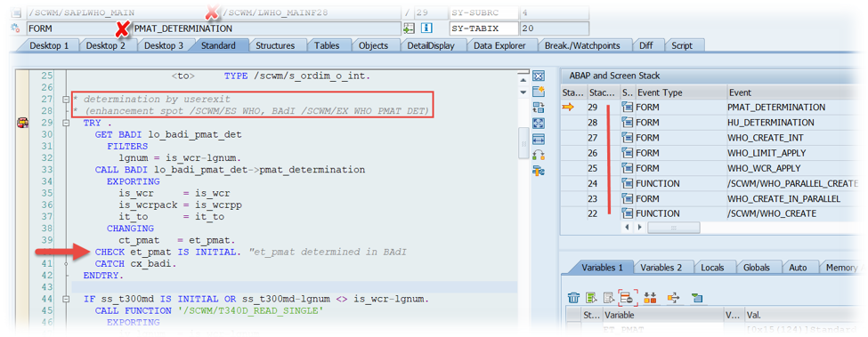The height and width of the screenshot is (337, 868).
Task: Click the stack icon for WHO_WCR_APPLY row
Action: [628, 168]
